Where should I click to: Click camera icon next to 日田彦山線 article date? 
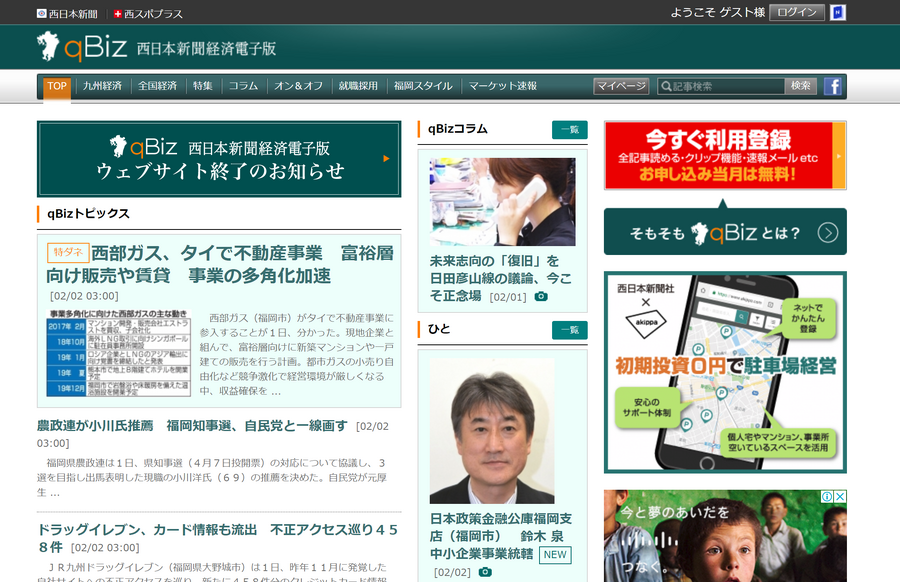pyautogui.click(x=541, y=297)
